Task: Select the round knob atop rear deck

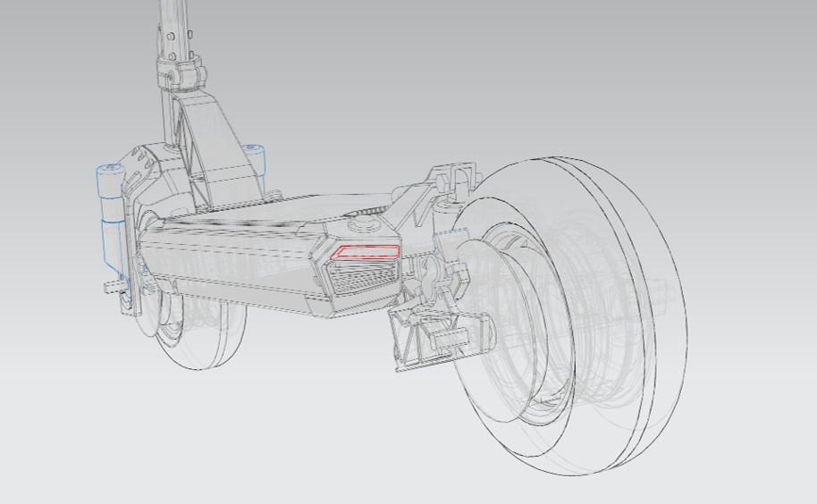Action: pyautogui.click(x=362, y=224)
